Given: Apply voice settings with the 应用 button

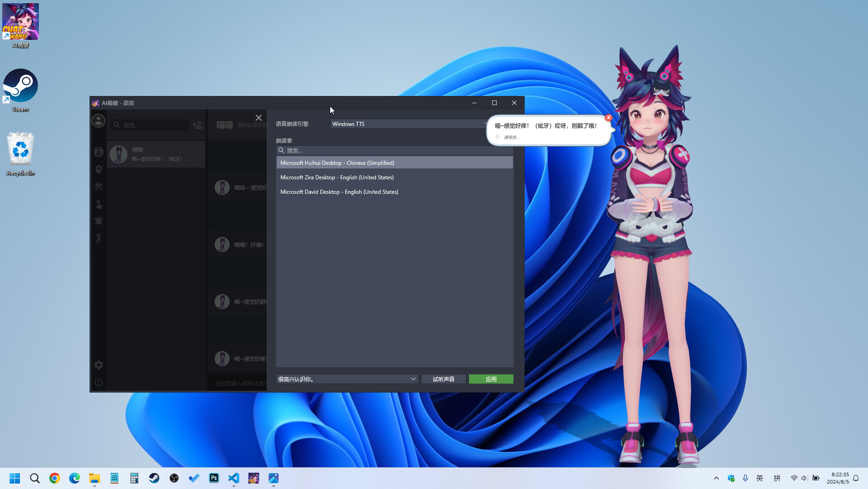Looking at the screenshot, I should pyautogui.click(x=491, y=379).
